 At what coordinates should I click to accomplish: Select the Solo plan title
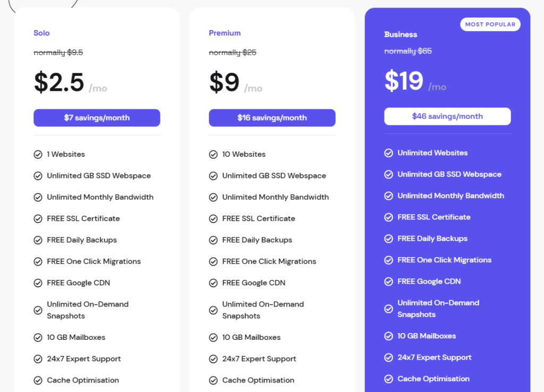coord(41,33)
